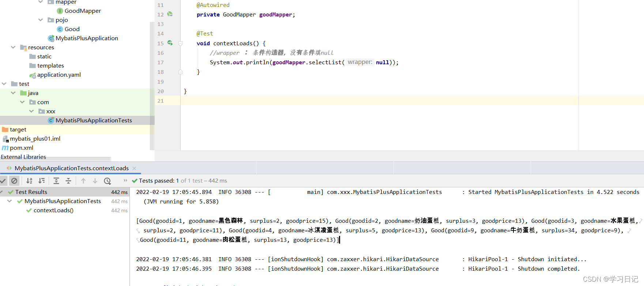
Task: Select the MybatisPlusApplicationTests.contextLoads run tab
Action: pyautogui.click(x=71, y=168)
